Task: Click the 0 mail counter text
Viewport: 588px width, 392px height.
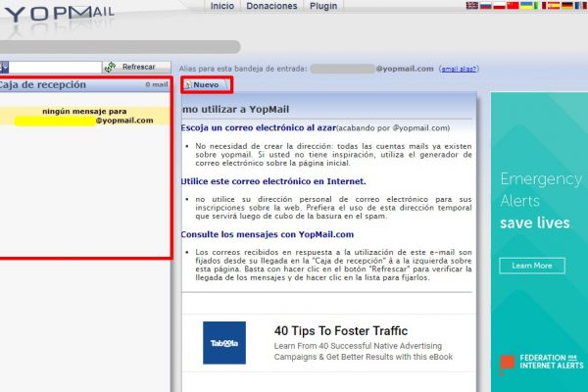Action: (157, 85)
